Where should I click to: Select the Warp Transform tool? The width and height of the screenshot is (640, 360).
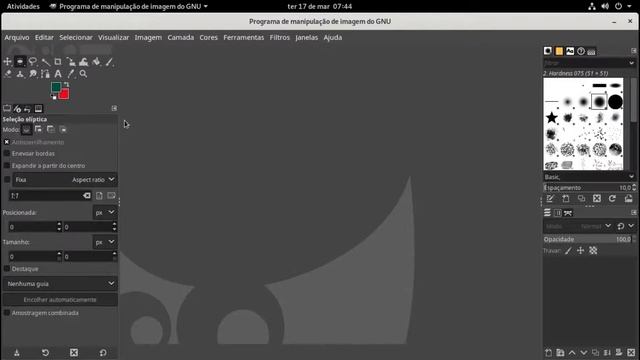click(x=84, y=62)
